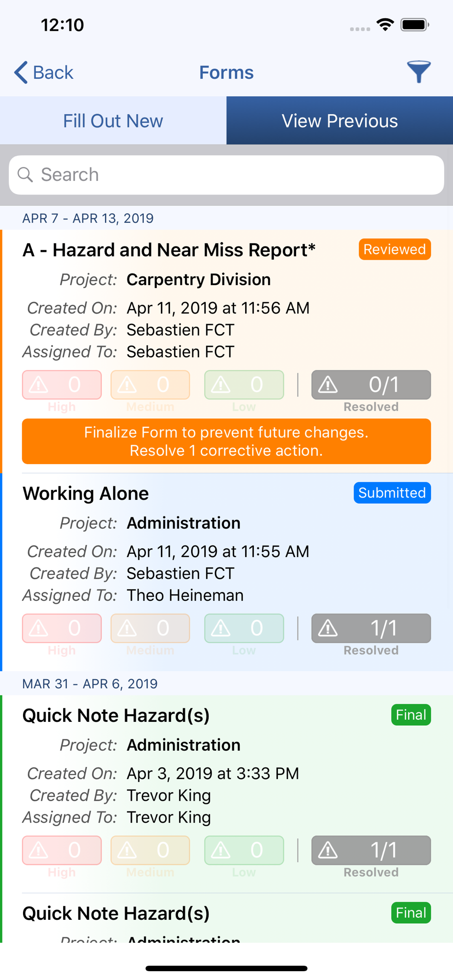The image size is (453, 980).
Task: Open A - Hazard and Near Miss Report form
Action: tap(226, 351)
